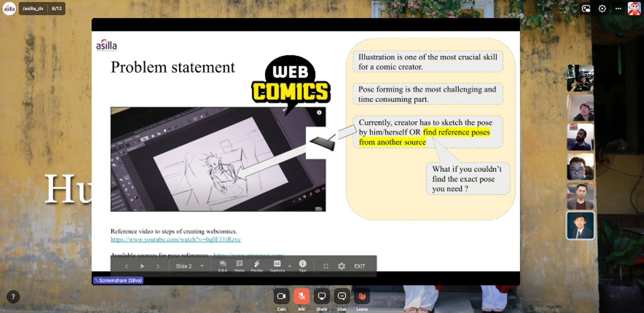Open speaker Notes from the slide toolbar

[239, 266]
